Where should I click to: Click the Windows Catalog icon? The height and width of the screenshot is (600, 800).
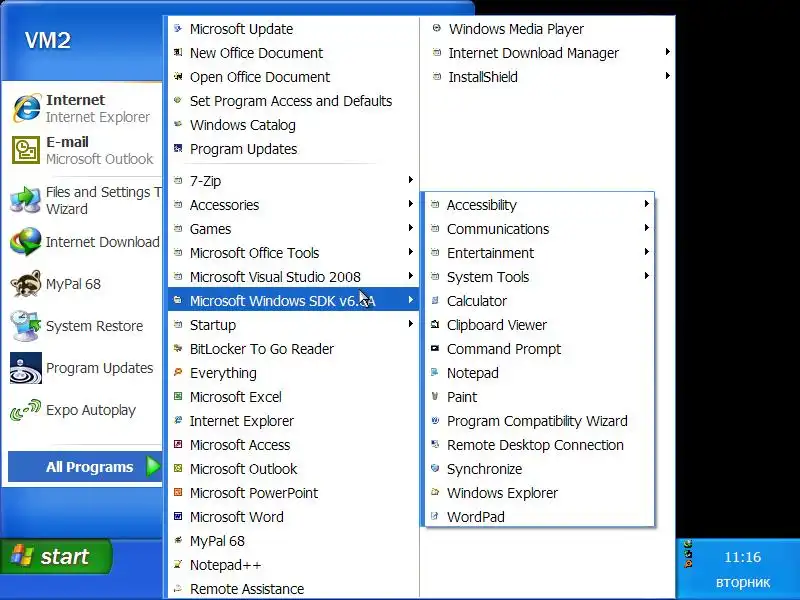(178, 124)
